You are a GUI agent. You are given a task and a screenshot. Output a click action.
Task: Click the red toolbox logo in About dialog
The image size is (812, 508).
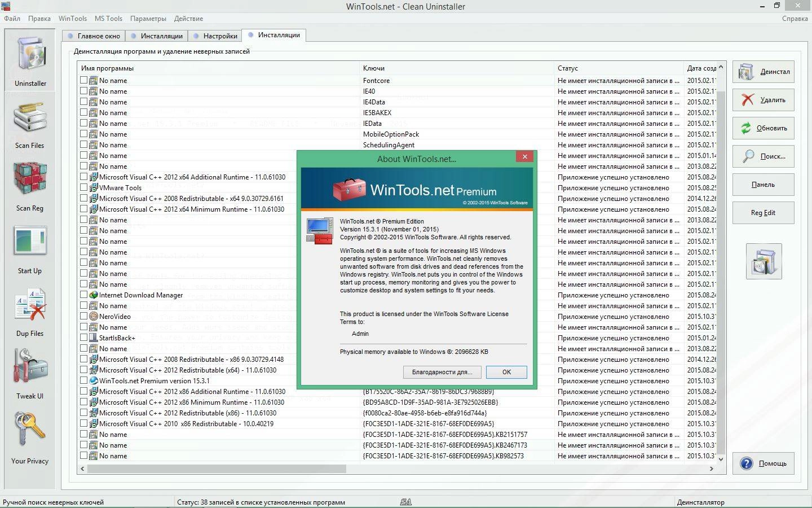(x=349, y=190)
